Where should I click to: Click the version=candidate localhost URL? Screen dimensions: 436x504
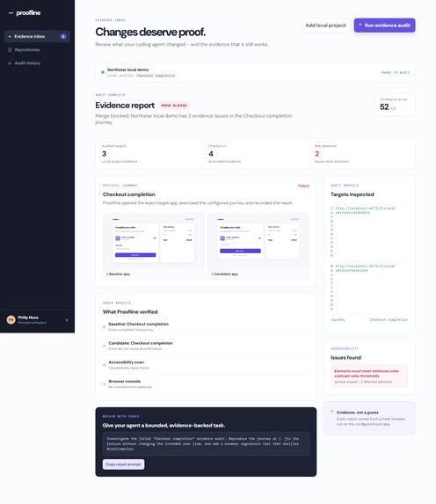point(366,210)
